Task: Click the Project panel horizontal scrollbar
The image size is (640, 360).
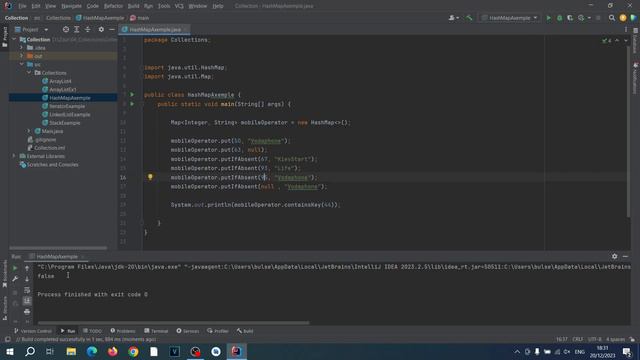Action: tap(58, 248)
